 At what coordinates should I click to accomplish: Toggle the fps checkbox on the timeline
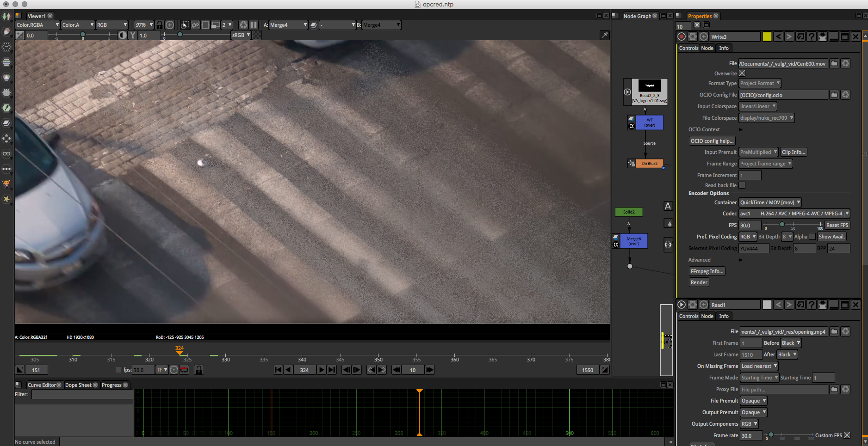[118, 370]
